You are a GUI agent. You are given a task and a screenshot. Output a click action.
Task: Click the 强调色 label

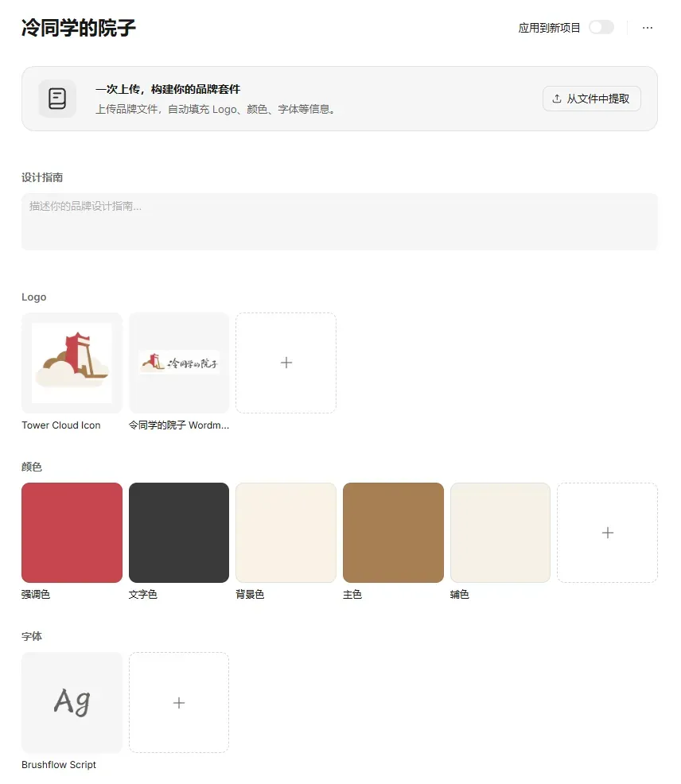click(x=36, y=594)
